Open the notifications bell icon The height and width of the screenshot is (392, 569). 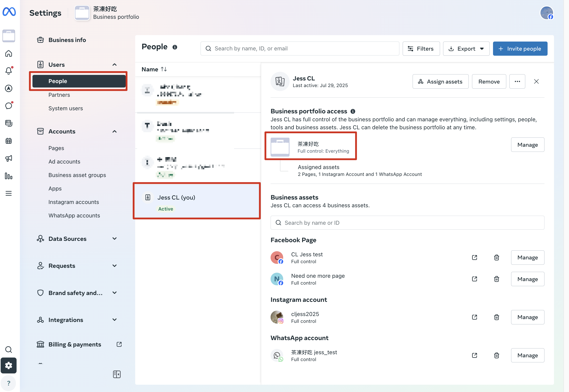coord(9,71)
